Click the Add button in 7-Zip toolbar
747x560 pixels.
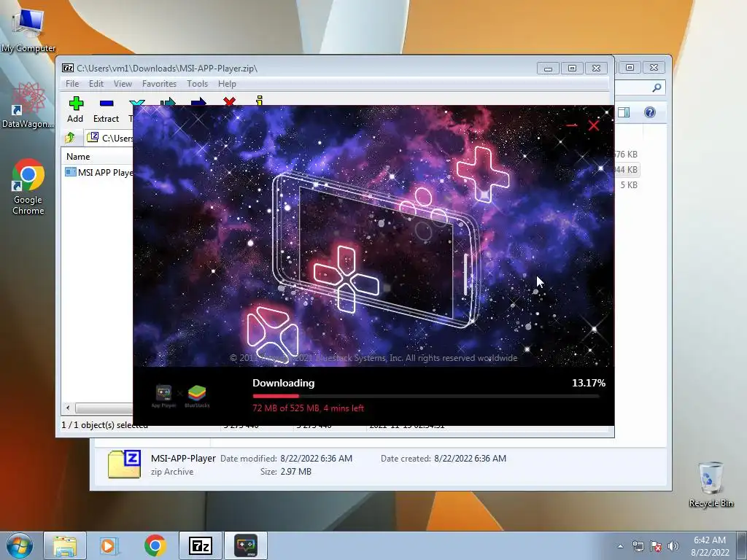75,109
